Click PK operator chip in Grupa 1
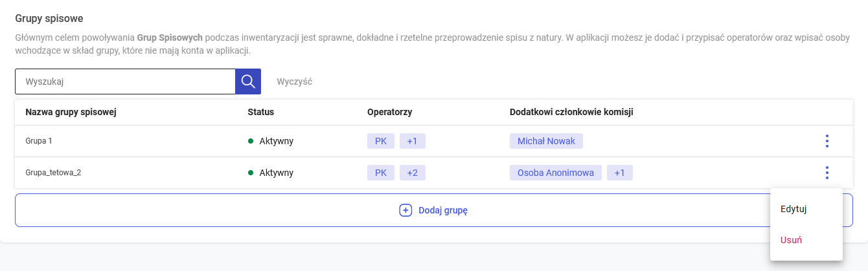The image size is (868, 271). tap(381, 141)
